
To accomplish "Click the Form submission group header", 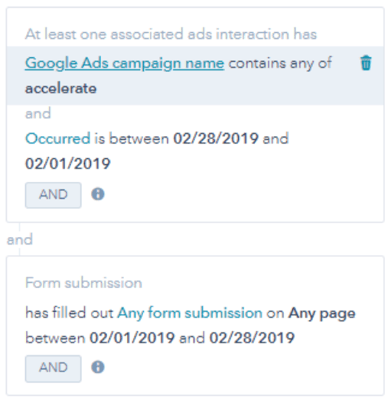I will pyautogui.click(x=84, y=283).
